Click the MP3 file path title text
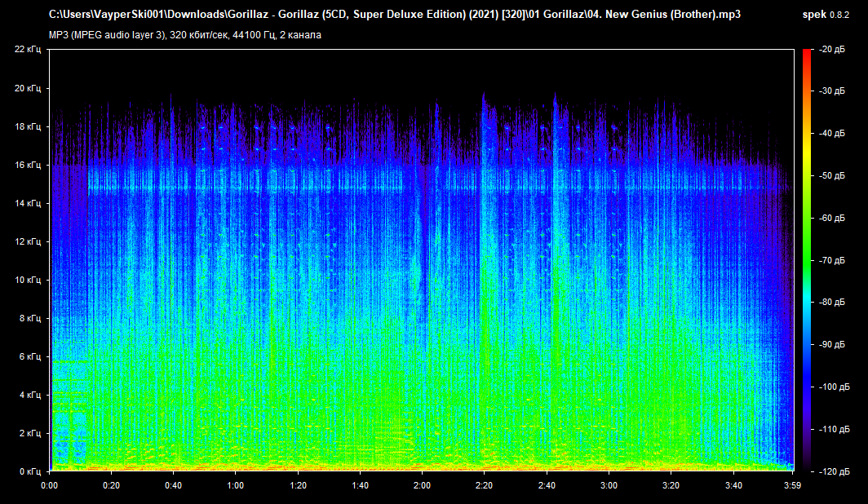Image resolution: width=868 pixels, height=504 pixels. click(394, 15)
